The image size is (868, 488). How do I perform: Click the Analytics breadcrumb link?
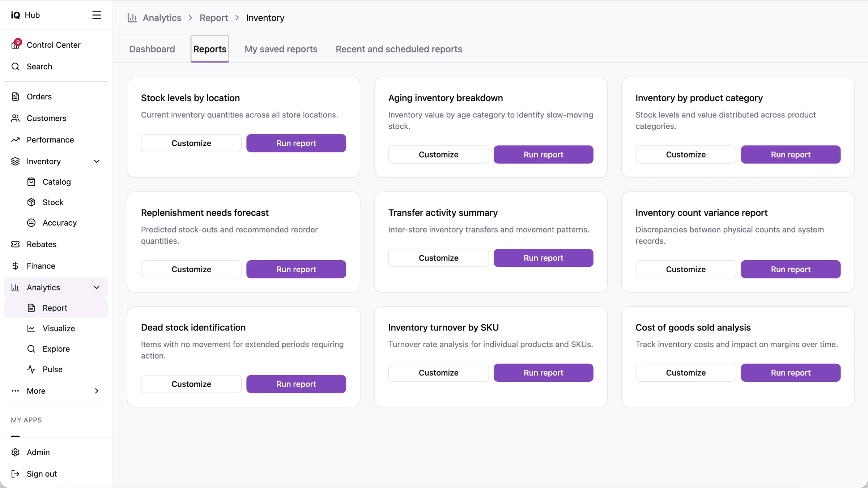(x=162, y=18)
